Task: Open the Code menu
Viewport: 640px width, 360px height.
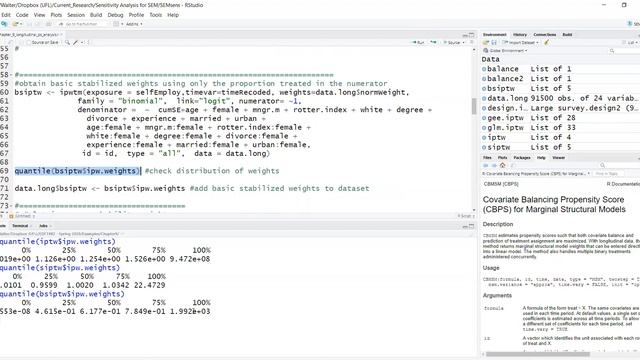Action: (x=22, y=15)
